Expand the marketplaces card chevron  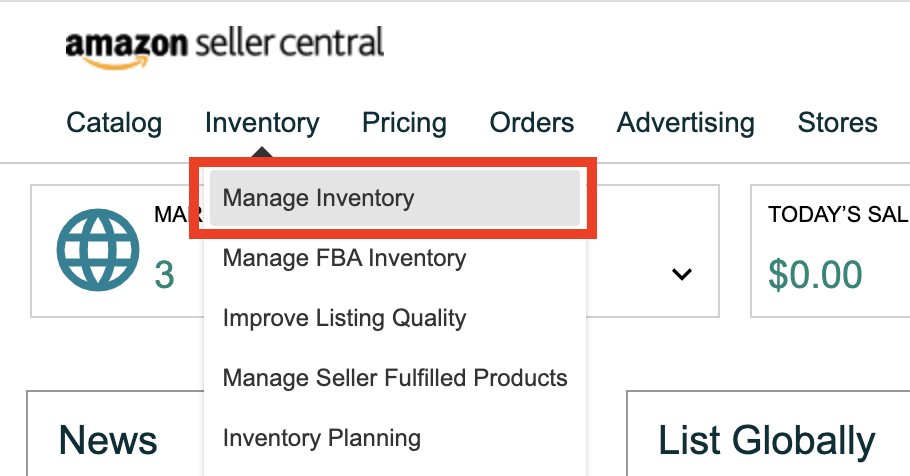[681, 274]
